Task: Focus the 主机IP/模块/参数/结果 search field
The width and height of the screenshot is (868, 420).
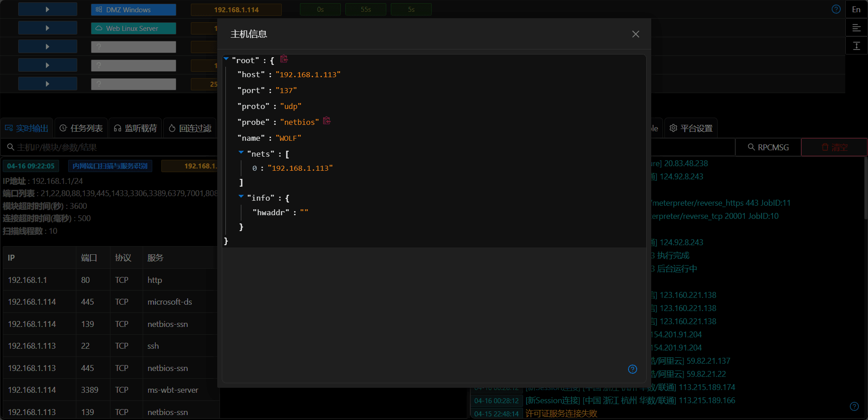Action: pos(109,148)
